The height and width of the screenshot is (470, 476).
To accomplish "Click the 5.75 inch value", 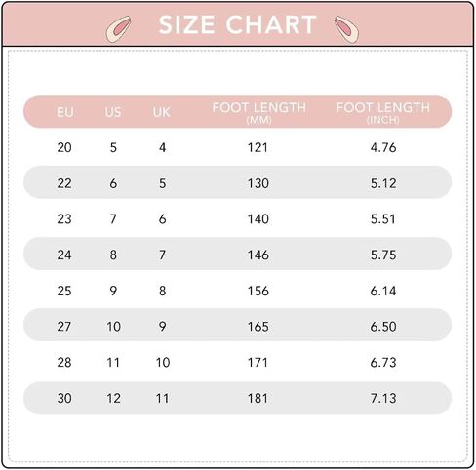I will click(383, 255).
